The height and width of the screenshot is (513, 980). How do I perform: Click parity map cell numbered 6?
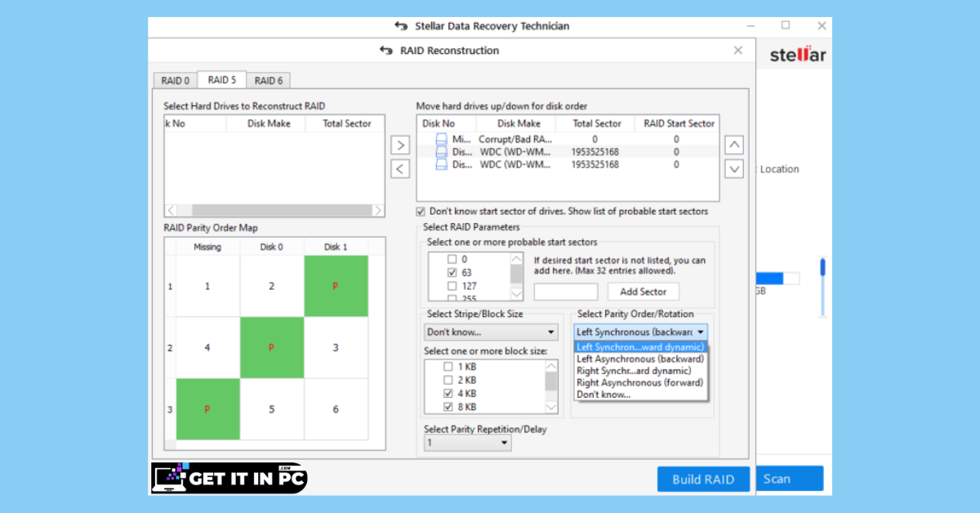click(x=336, y=409)
